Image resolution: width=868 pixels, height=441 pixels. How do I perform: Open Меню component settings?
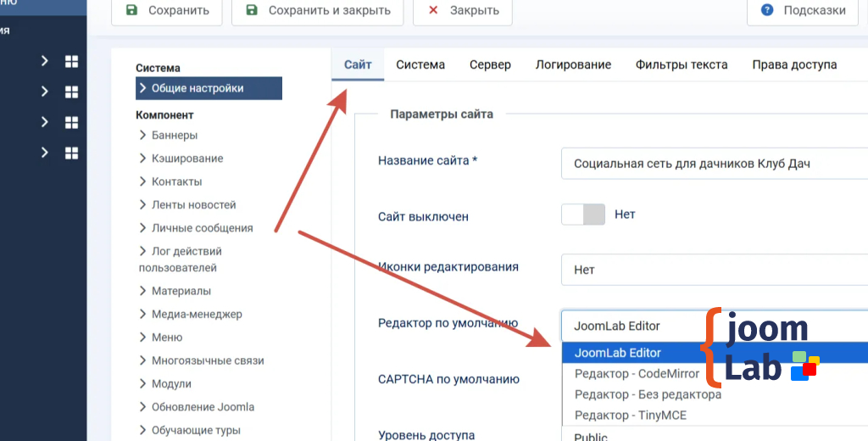point(167,338)
